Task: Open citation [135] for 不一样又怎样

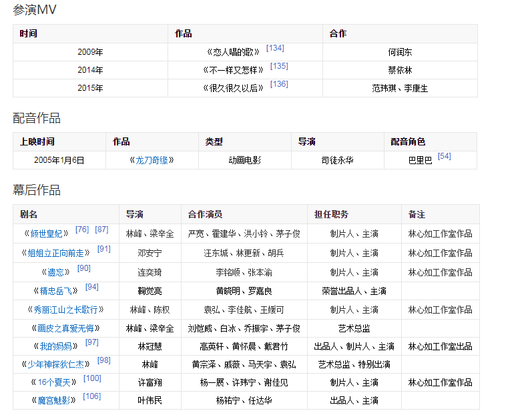Action: click(279, 66)
